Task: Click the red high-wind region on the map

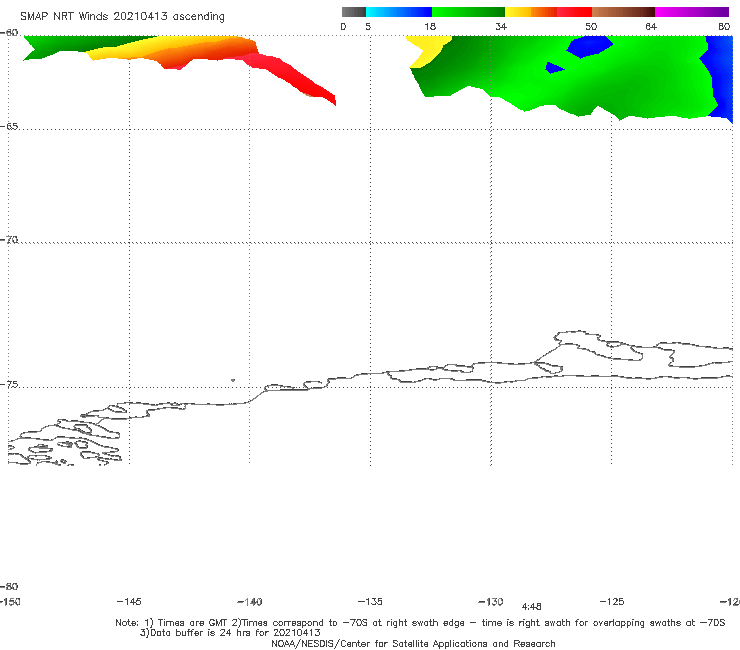Action: pos(290,76)
